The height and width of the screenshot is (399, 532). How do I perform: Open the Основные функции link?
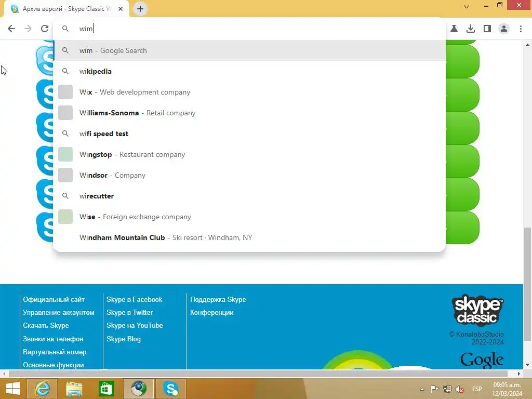pyautogui.click(x=54, y=365)
